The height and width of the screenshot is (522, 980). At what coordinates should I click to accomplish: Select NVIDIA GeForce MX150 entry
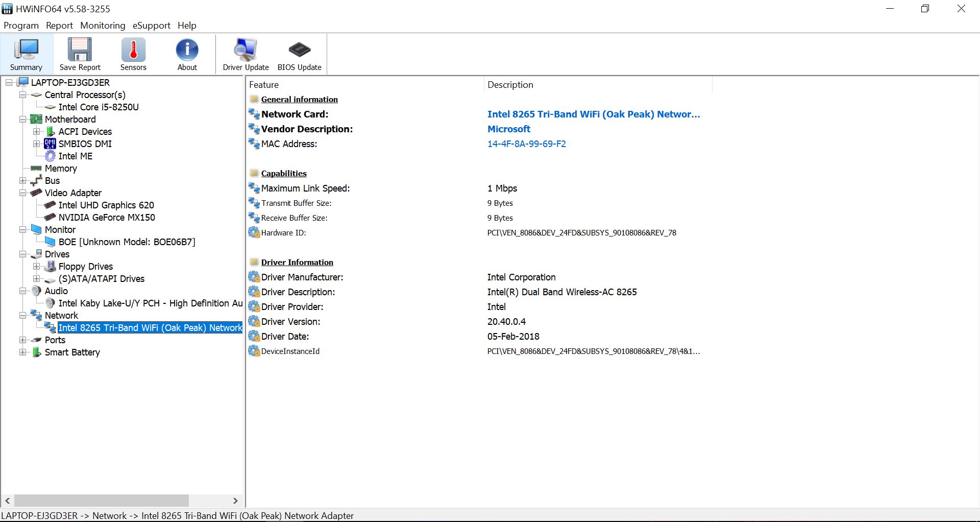(x=107, y=217)
